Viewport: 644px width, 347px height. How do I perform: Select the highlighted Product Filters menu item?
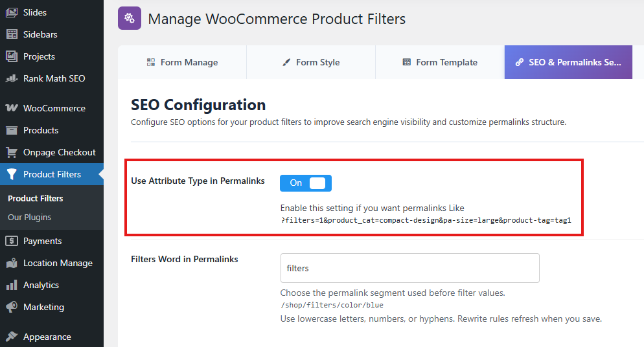click(52, 174)
